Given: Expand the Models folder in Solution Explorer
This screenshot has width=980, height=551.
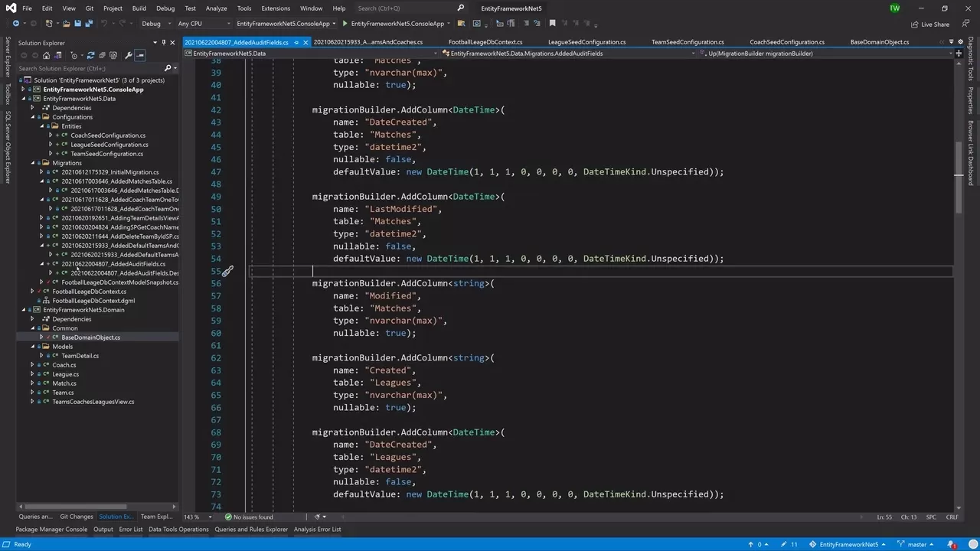Looking at the screenshot, I should click(x=33, y=346).
